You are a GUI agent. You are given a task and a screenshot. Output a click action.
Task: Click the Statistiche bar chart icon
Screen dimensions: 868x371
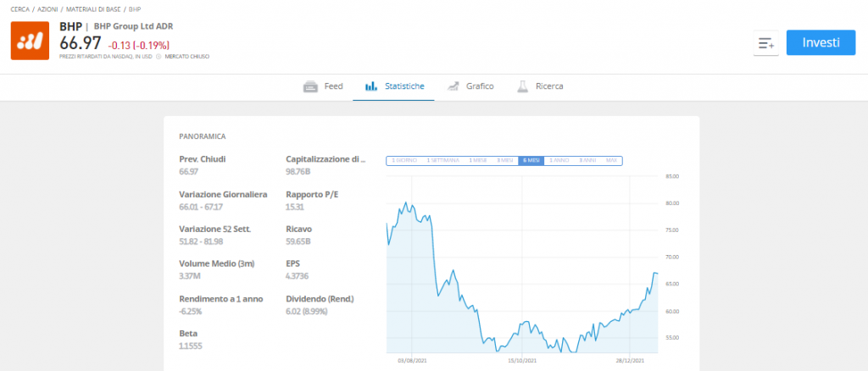tap(370, 86)
